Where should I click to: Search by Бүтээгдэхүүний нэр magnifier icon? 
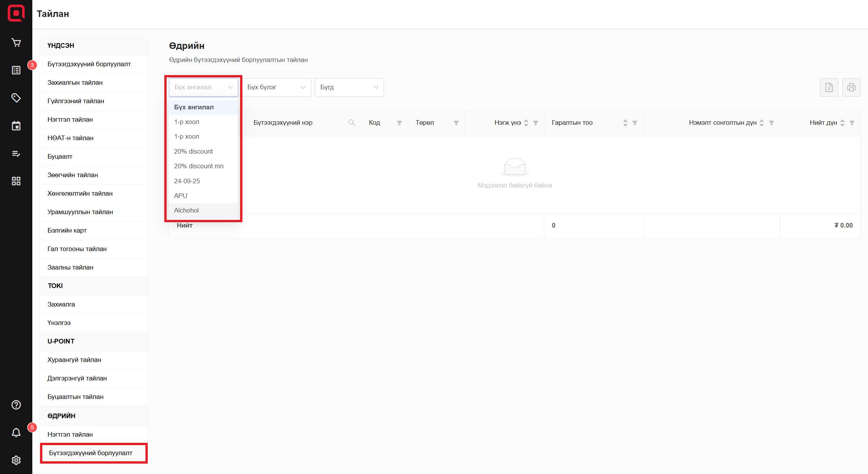click(351, 123)
